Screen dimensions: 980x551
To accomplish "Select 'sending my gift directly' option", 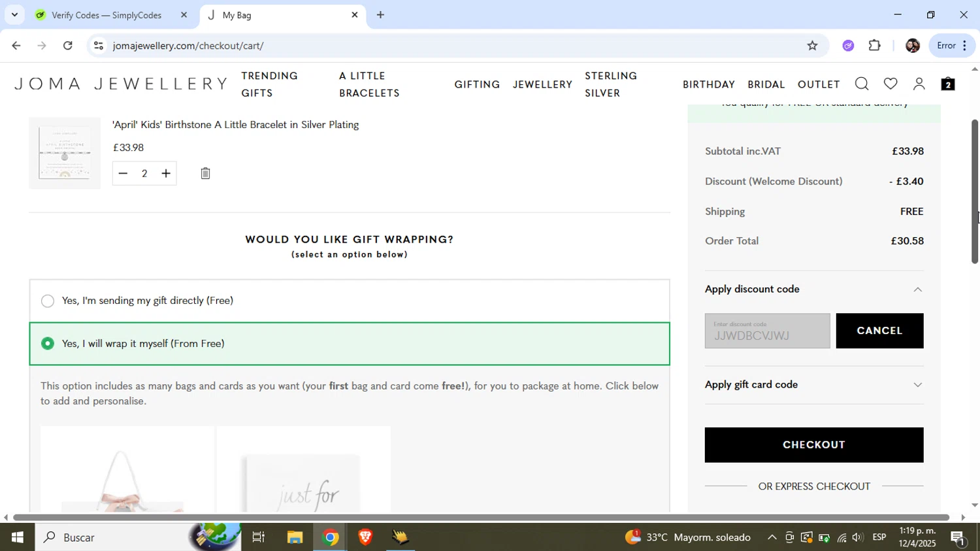I will click(x=48, y=301).
